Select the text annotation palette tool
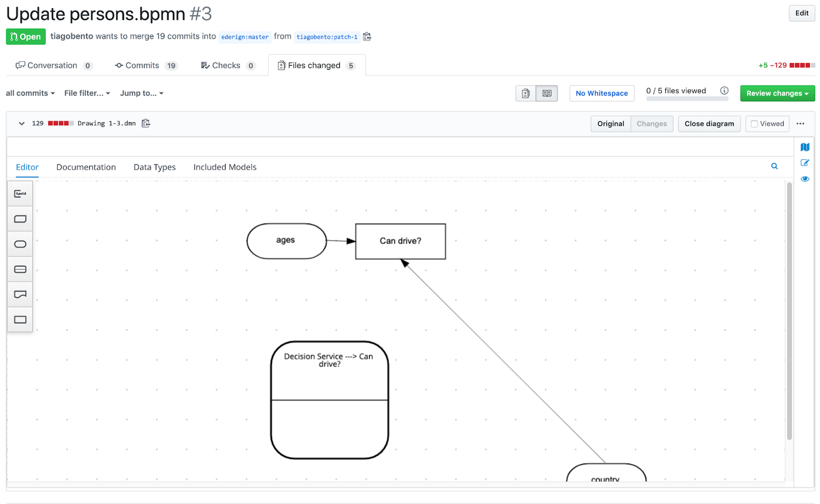Image resolution: width=820 pixels, height=504 pixels. point(20,194)
